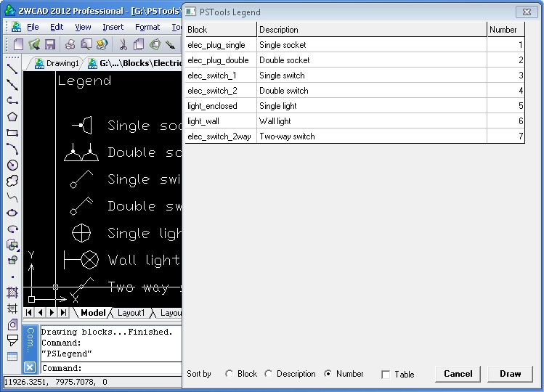This screenshot has height=392, width=544.
Task: Click the Single switch description cell
Action: pos(372,75)
